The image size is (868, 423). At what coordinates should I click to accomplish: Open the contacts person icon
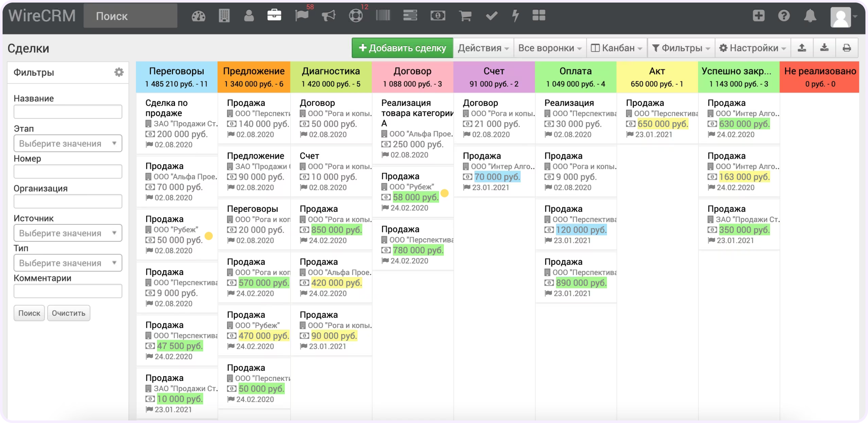point(249,16)
